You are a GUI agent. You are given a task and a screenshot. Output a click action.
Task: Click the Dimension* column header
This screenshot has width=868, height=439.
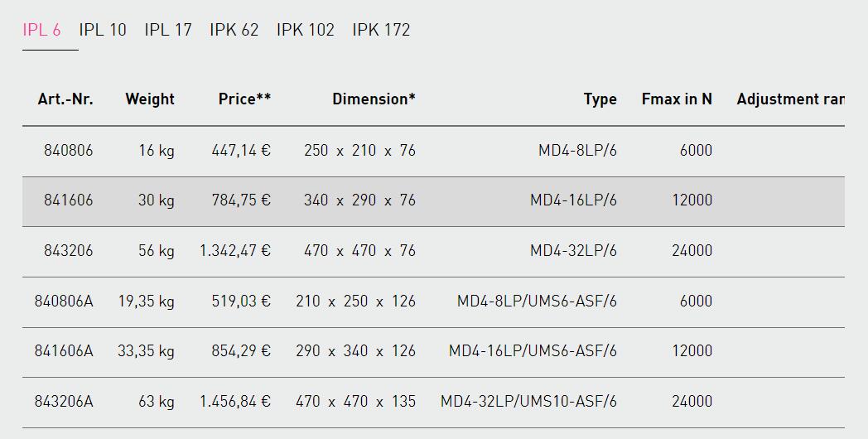[x=374, y=99]
